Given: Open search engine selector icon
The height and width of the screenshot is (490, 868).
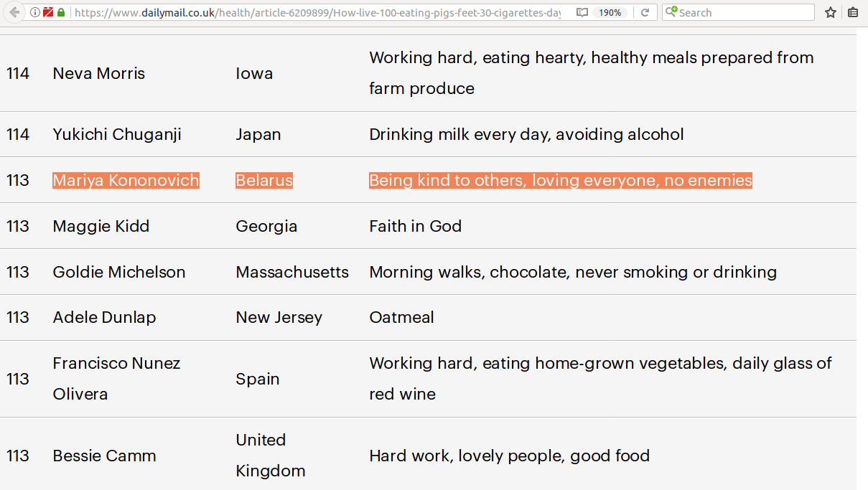Looking at the screenshot, I should 671,12.
